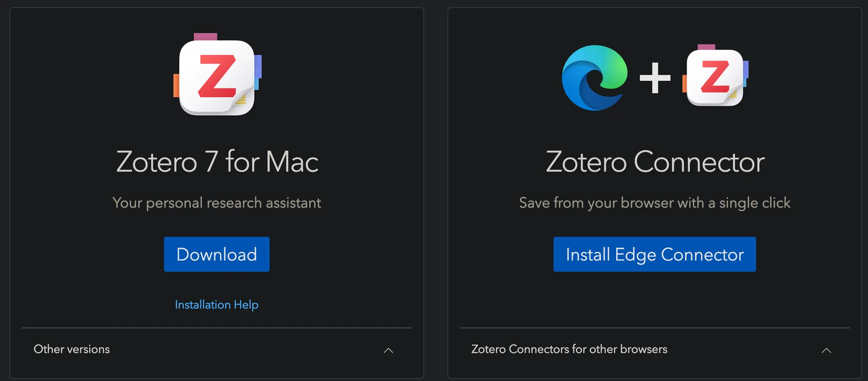Click the Microsoft Edge browser logo
The width and height of the screenshot is (868, 381).
(x=594, y=78)
